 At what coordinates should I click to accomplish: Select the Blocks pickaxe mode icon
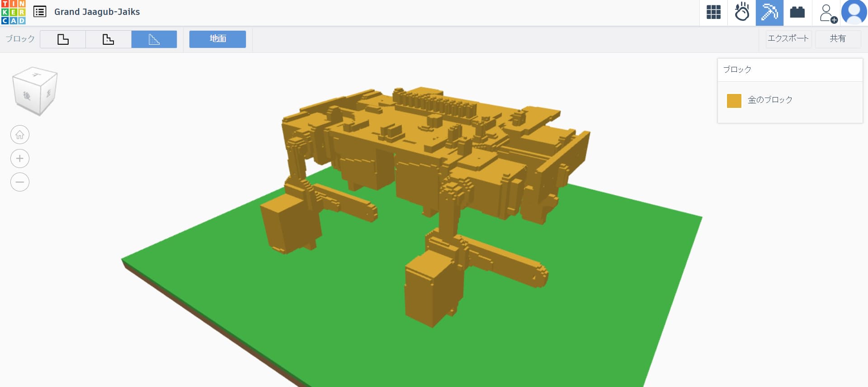click(x=769, y=12)
